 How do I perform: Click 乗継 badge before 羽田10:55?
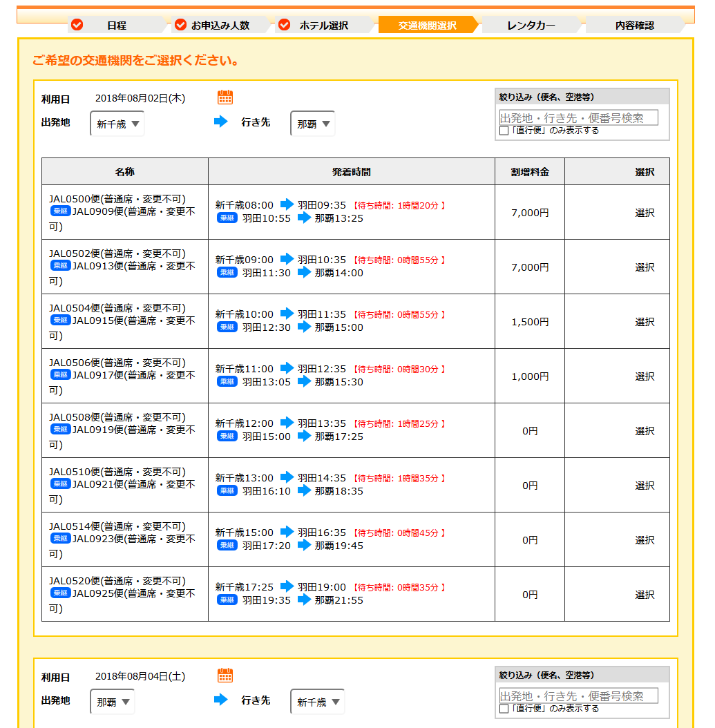point(227,218)
